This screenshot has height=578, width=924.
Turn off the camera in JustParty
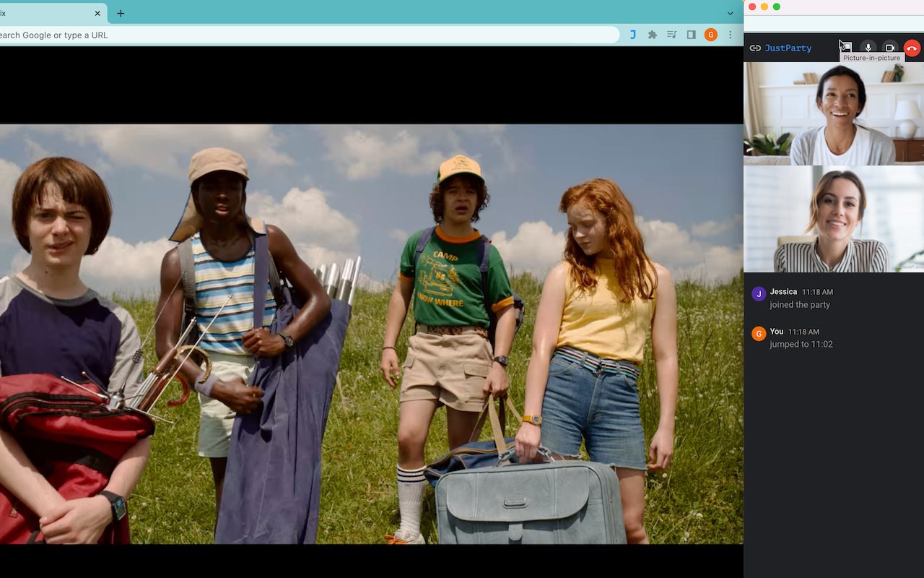[x=890, y=48]
